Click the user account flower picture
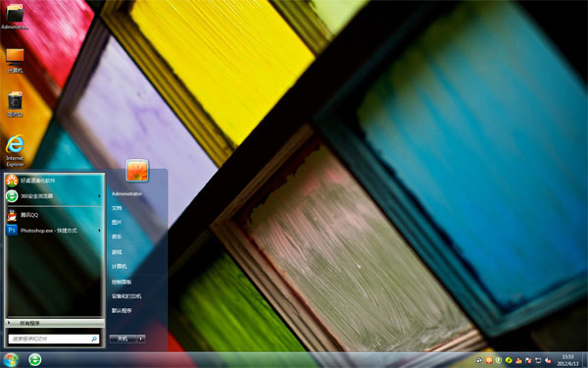Image resolution: width=588 pixels, height=368 pixels. (137, 171)
